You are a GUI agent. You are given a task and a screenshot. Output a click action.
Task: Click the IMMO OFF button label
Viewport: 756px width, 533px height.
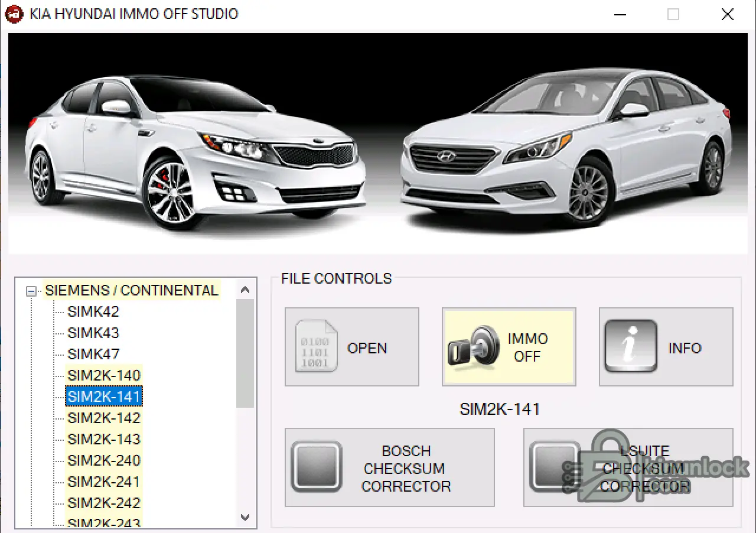pos(528,347)
